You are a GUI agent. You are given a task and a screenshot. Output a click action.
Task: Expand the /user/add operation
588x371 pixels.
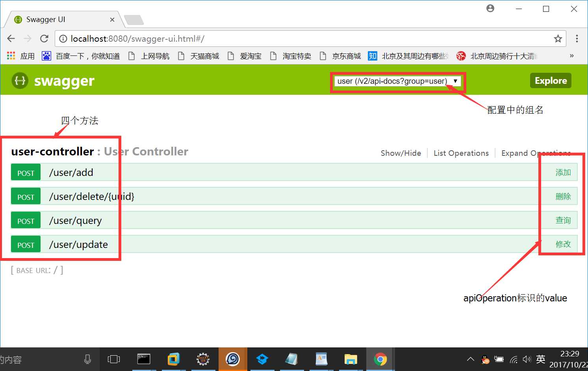click(71, 172)
